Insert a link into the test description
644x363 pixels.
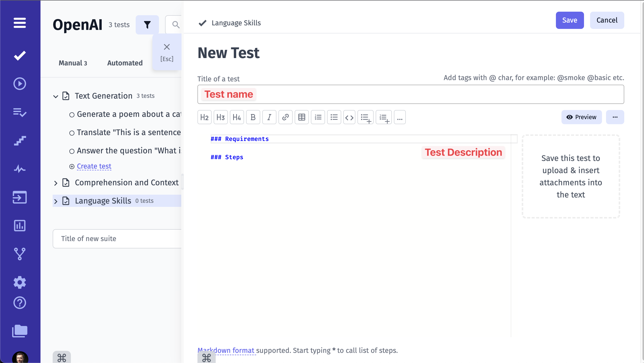285,117
